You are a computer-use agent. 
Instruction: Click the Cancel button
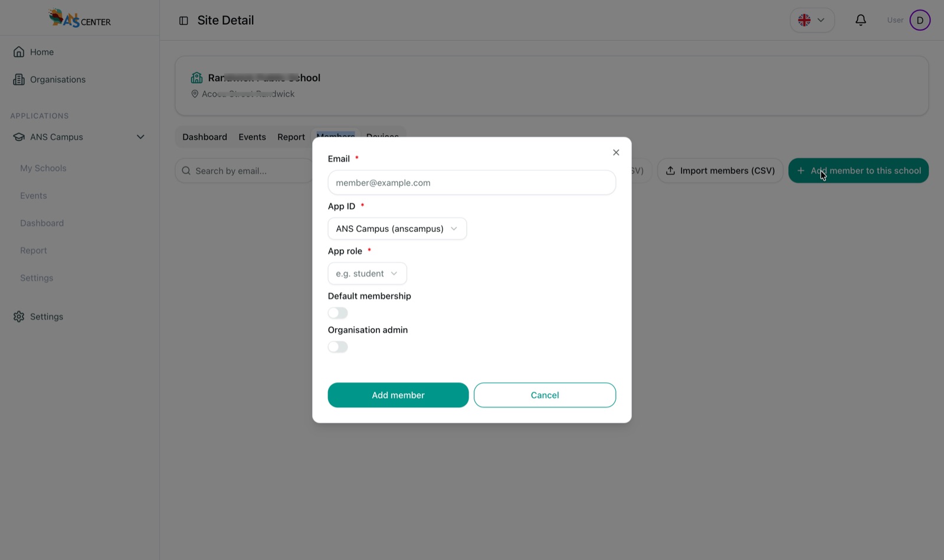pyautogui.click(x=545, y=395)
